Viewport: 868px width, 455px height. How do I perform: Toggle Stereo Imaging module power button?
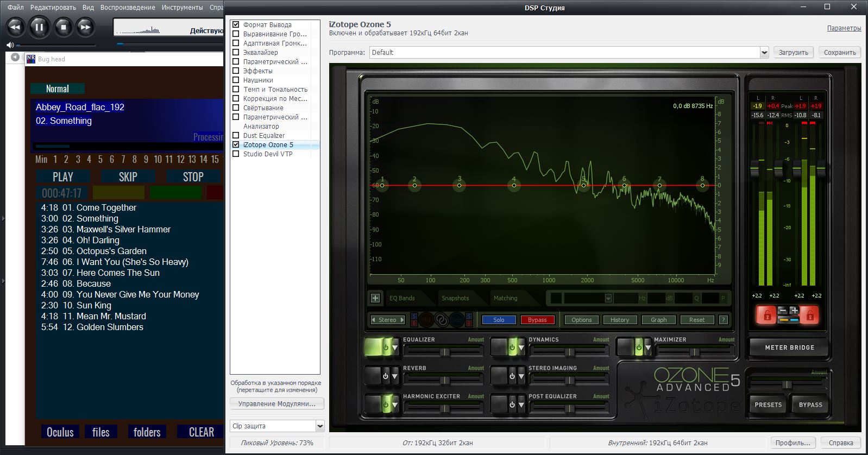pos(512,376)
